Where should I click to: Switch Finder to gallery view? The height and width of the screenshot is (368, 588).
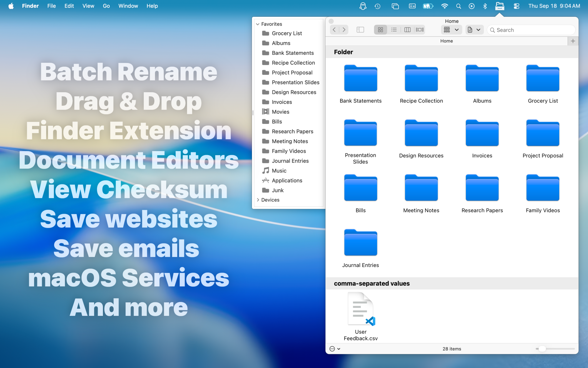420,29
